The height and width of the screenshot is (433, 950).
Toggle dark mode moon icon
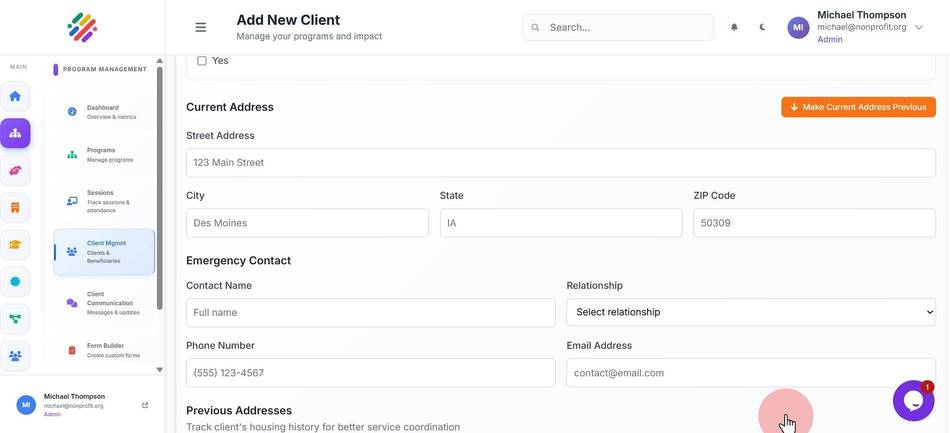(763, 27)
